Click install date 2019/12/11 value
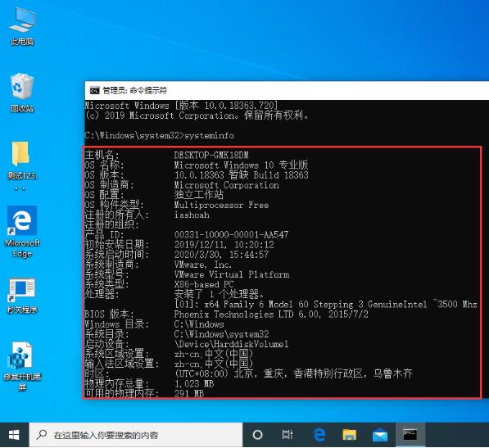This screenshot has width=489, height=448. (224, 244)
